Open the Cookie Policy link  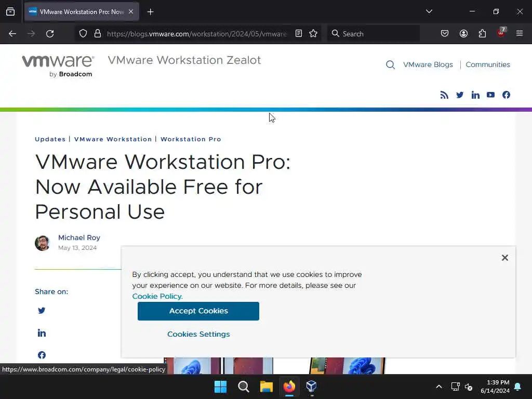tap(157, 296)
